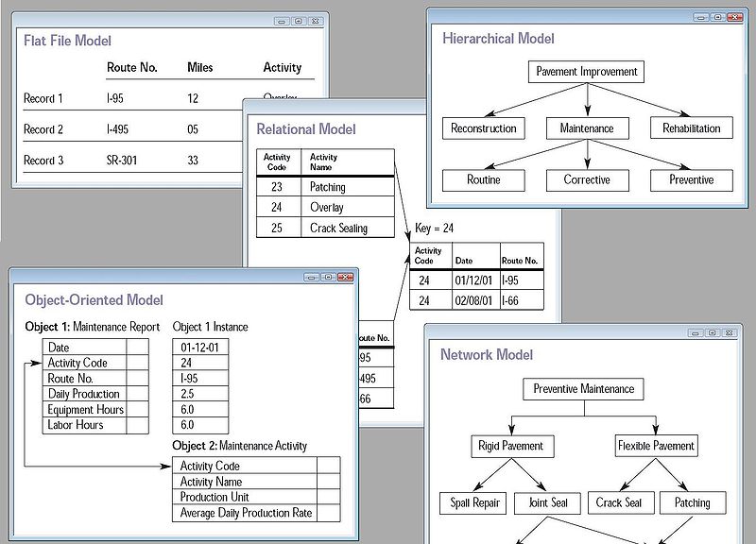Viewport: 756px width, 544px height.
Task: Select the 'Patching' node in Network Model
Action: pos(693,503)
